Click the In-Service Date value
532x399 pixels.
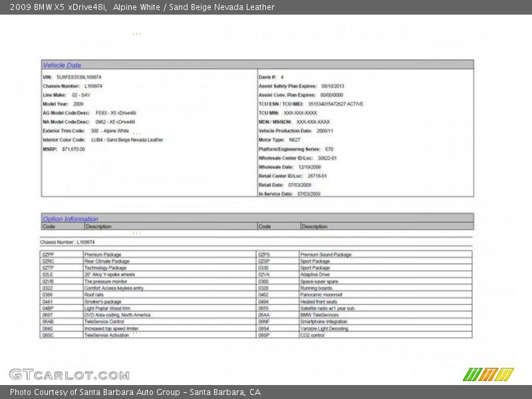309,194
